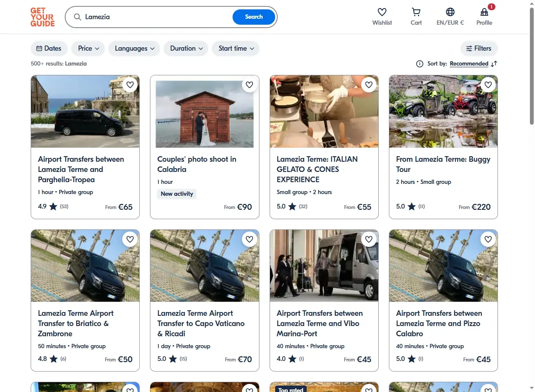The width and height of the screenshot is (535, 392).
Task: Favorite Transfer to Capo Vaticano & Ricadi heart
Action: pyautogui.click(x=250, y=239)
